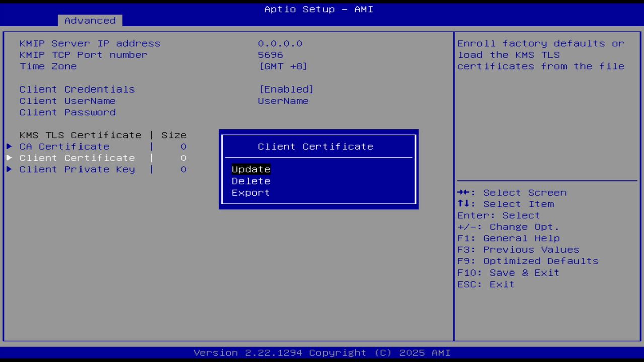
Task: Click the F1: General Help hint
Action: (x=509, y=238)
